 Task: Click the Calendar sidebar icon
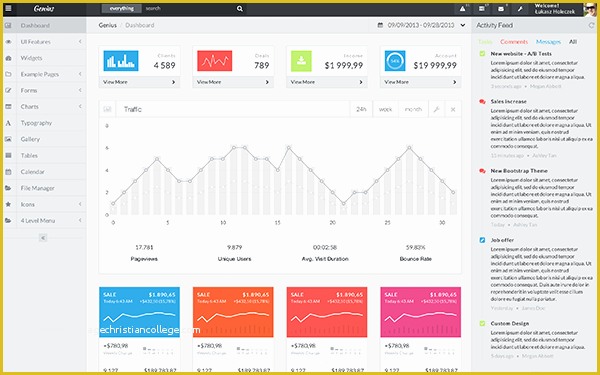[x=8, y=172]
